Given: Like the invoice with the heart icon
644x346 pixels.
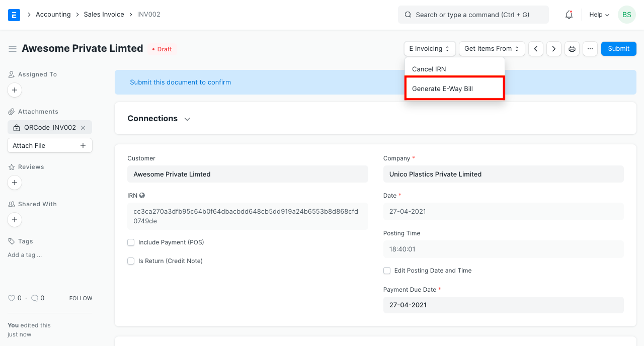Looking at the screenshot, I should click(11, 298).
